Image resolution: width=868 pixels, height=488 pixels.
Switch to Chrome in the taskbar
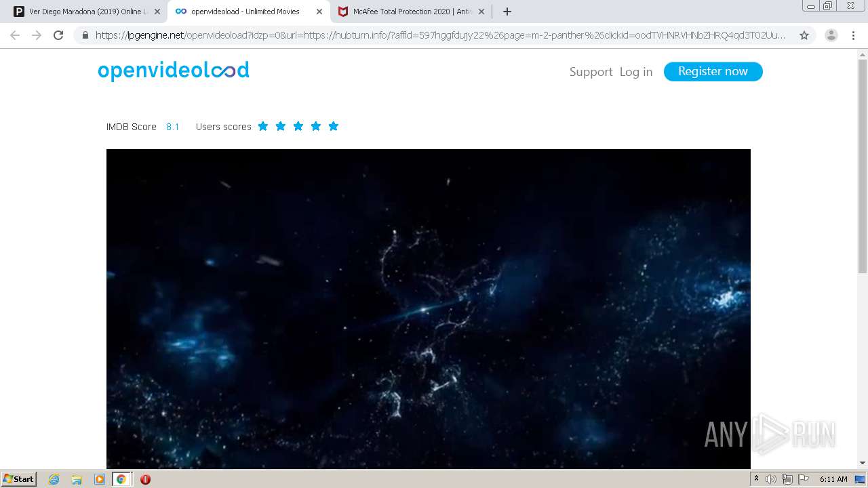point(121,479)
